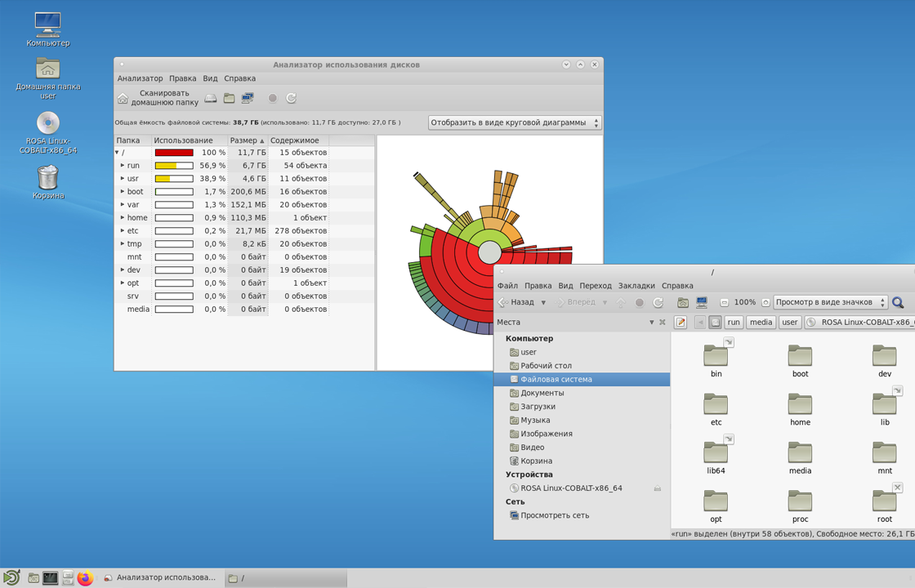Click the boot folder in file manager
The height and width of the screenshot is (588, 915).
click(800, 362)
